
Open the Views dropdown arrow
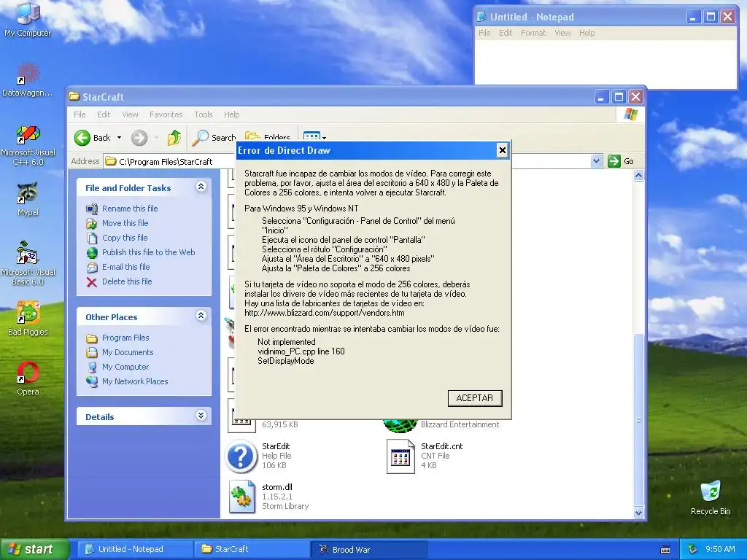pyautogui.click(x=324, y=138)
